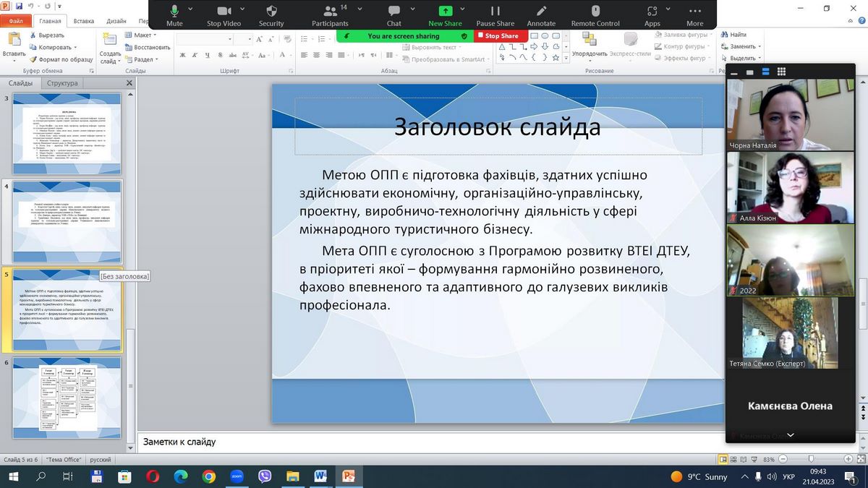Open Viber from the Windows taskbar
This screenshot has width=868, height=488.
pyautogui.click(x=265, y=476)
